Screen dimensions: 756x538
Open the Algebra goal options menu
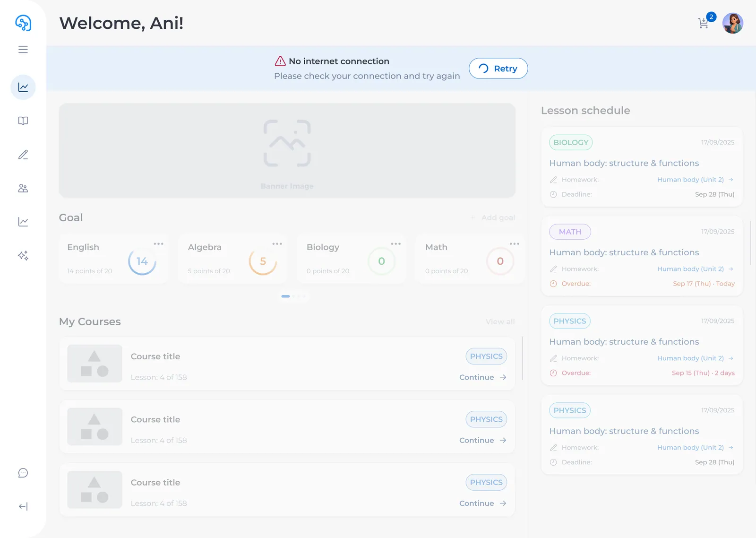pos(277,244)
